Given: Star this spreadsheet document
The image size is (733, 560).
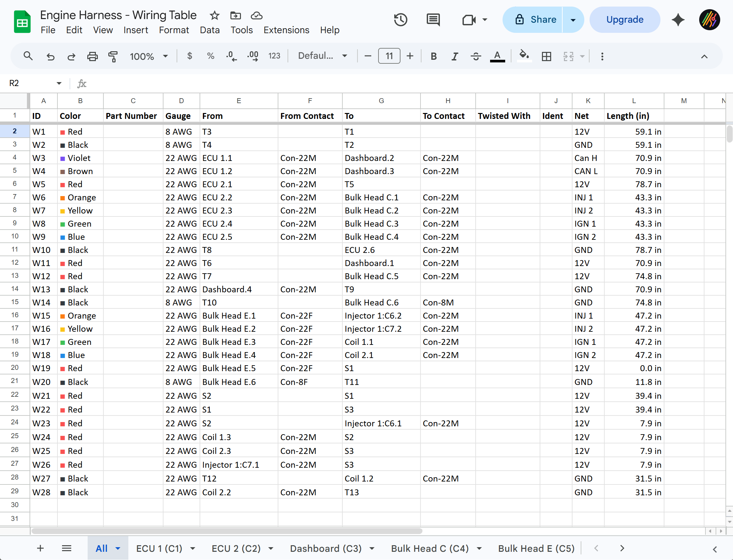Looking at the screenshot, I should point(215,15).
